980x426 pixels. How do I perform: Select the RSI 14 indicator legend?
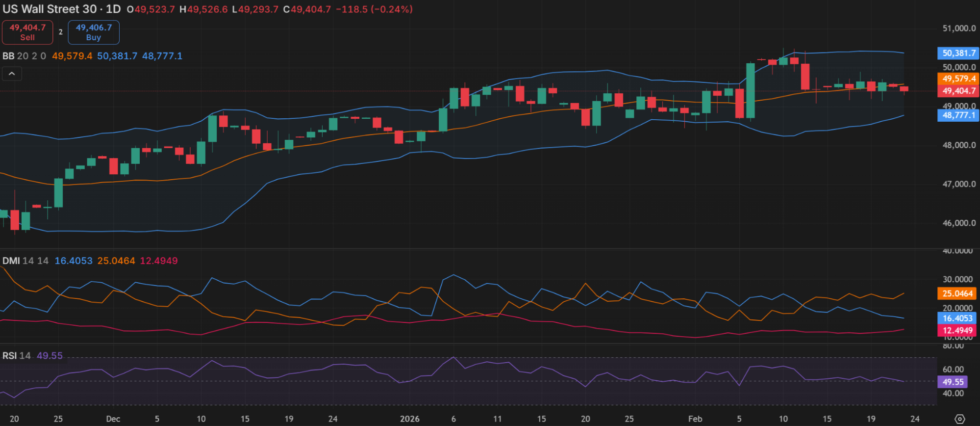tap(17, 355)
